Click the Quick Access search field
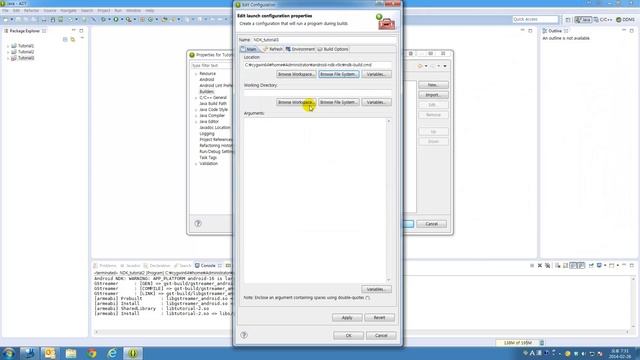This screenshot has height=360, width=640. click(535, 19)
